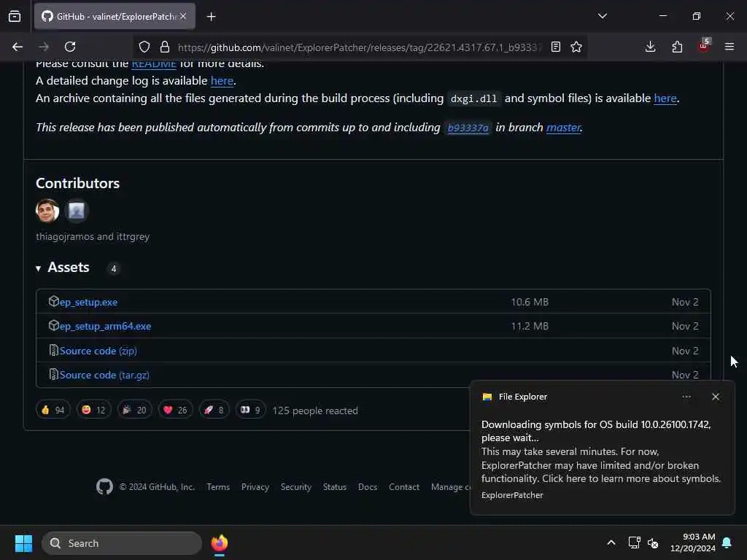Toggle heart reaction with 26

coord(175,410)
